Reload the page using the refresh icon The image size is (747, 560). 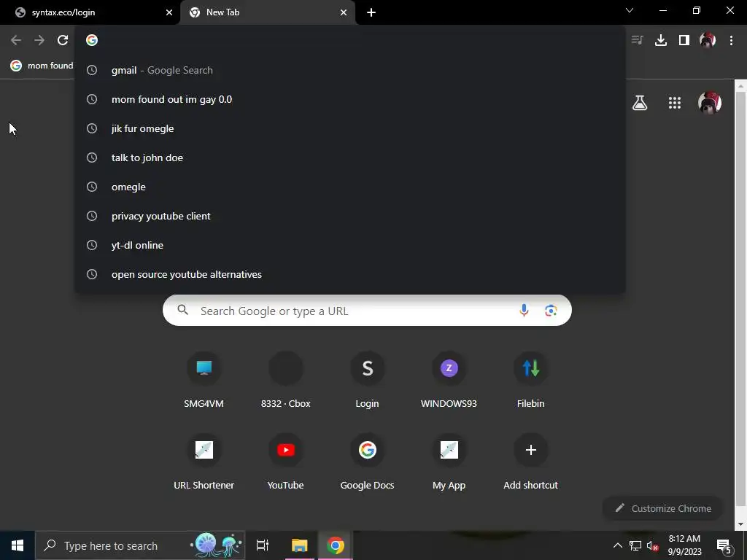(63, 40)
